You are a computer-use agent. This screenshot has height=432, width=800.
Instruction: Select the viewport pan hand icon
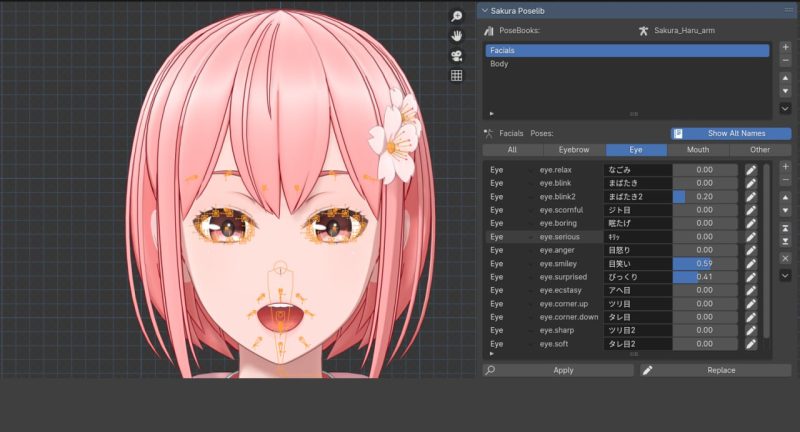pos(456,36)
